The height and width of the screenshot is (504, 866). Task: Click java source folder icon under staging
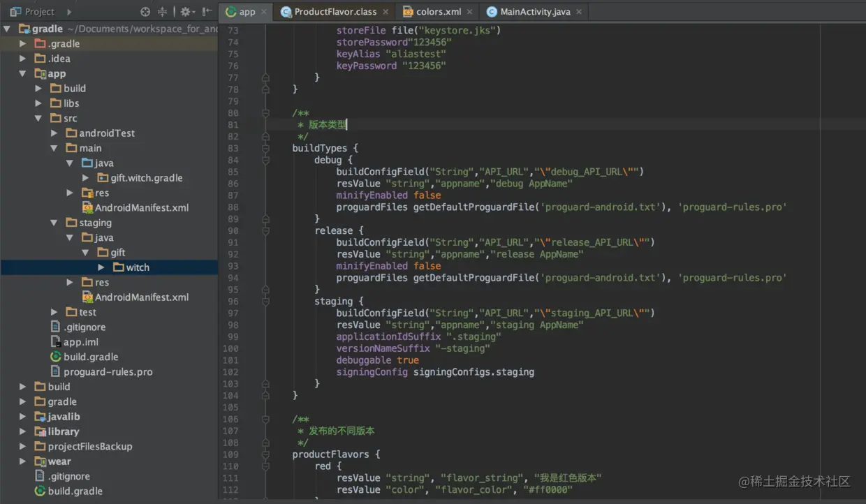[87, 237]
